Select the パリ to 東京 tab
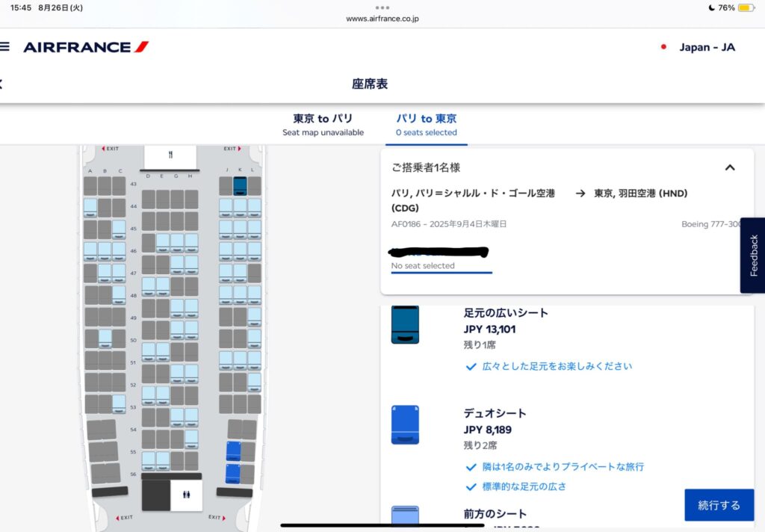765x532 pixels. (426, 124)
